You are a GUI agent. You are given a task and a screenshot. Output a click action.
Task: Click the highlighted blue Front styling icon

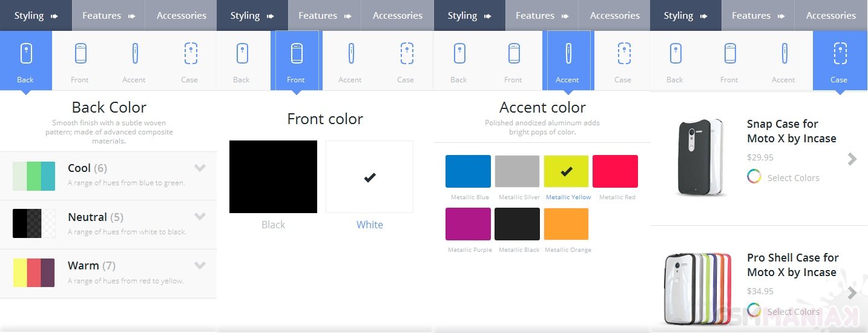[296, 59]
